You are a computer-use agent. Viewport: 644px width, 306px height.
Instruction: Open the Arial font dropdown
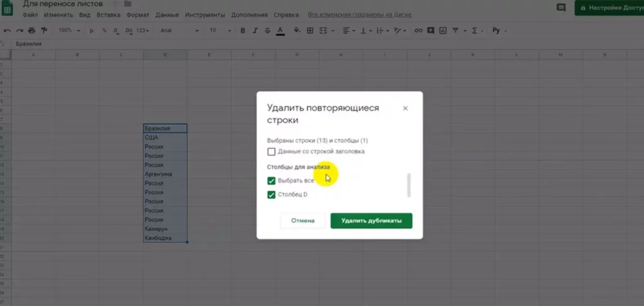pyautogui.click(x=179, y=31)
